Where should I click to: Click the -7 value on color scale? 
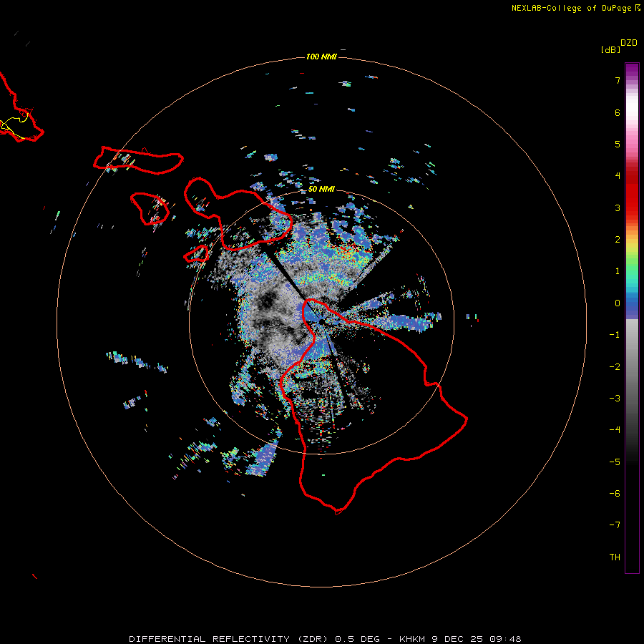click(615, 525)
